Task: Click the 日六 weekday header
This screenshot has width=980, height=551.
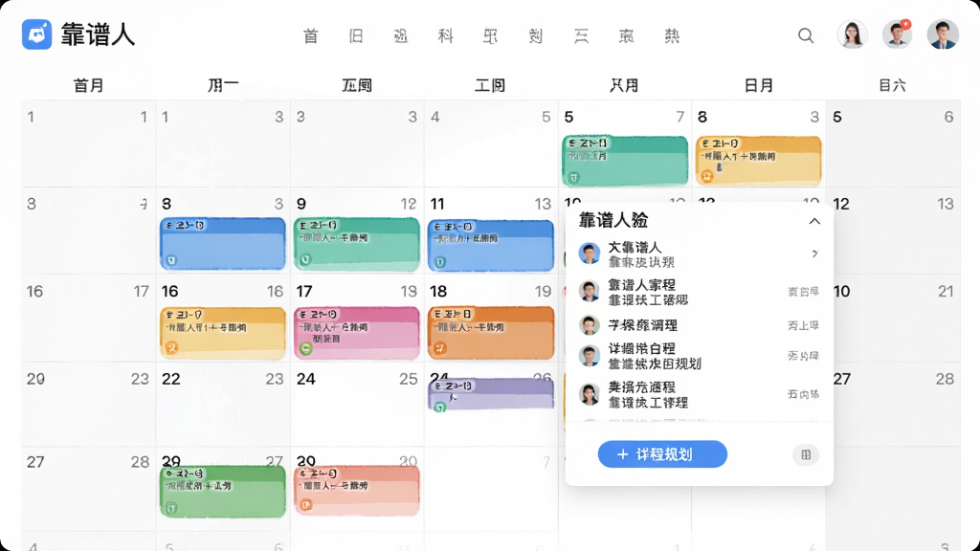Action: coord(893,85)
